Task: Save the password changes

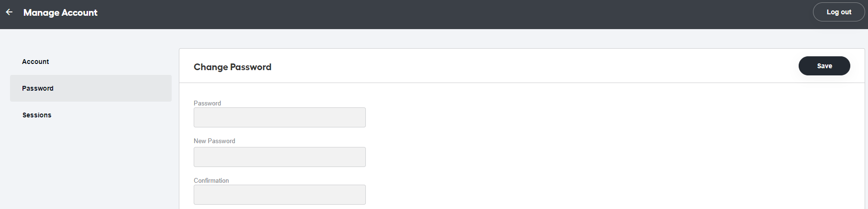Action: coord(824,66)
